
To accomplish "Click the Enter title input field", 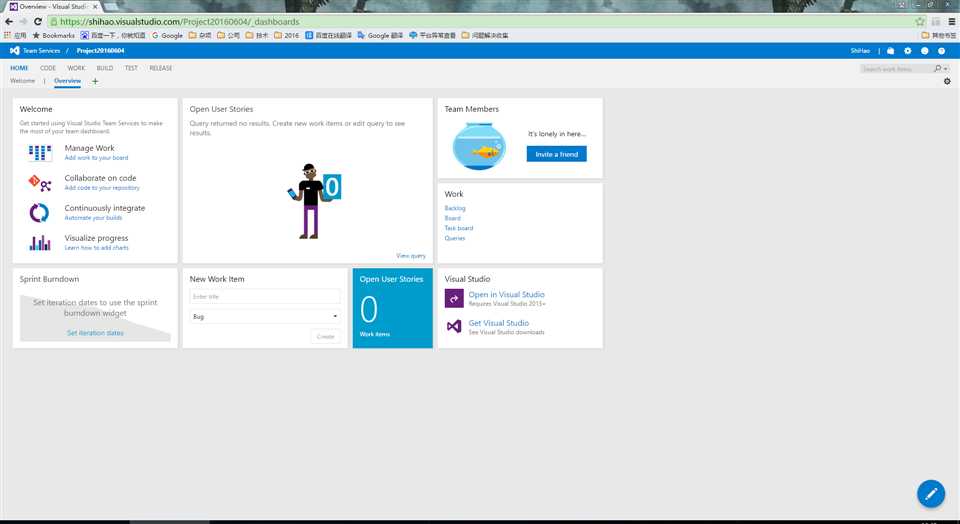I will pyautogui.click(x=265, y=296).
